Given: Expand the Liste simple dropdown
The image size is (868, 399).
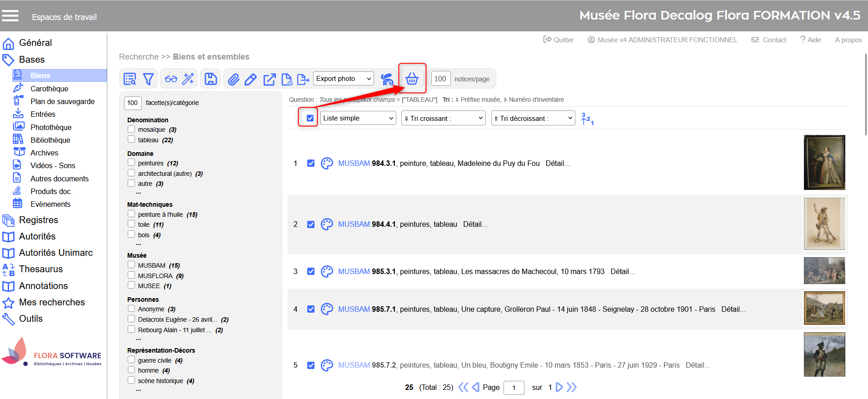Looking at the screenshot, I should pos(358,118).
